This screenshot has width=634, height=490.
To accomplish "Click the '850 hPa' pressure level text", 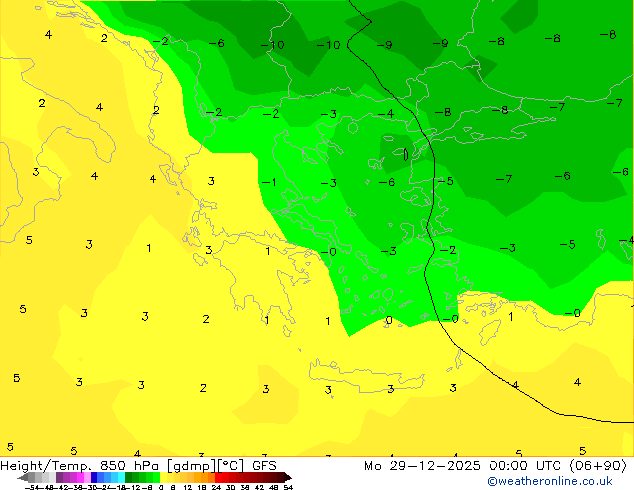I will pos(129,465).
